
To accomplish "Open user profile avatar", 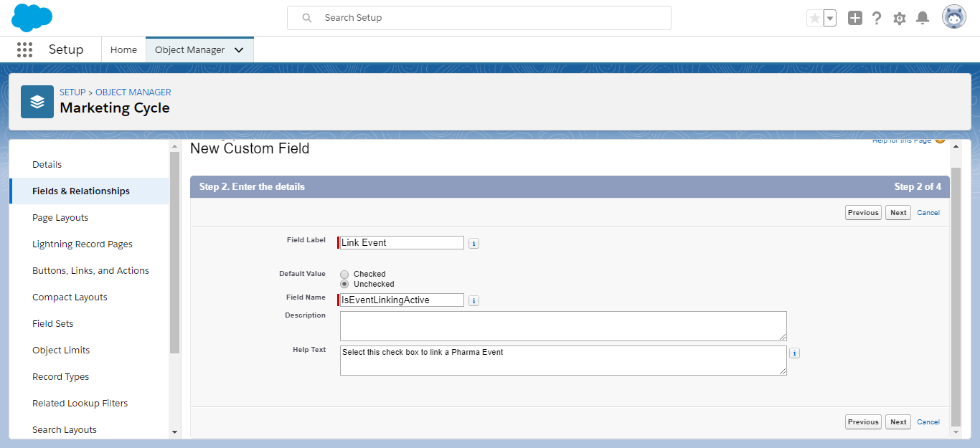I will click(953, 17).
